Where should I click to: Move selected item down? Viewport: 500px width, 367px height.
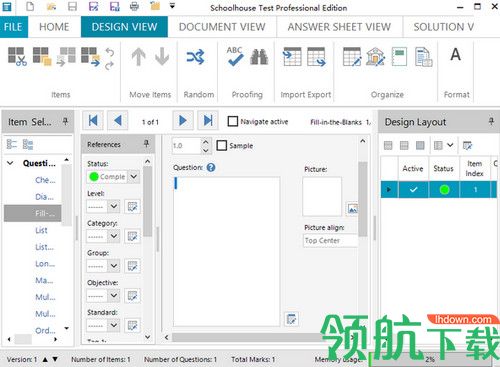pos(162,57)
